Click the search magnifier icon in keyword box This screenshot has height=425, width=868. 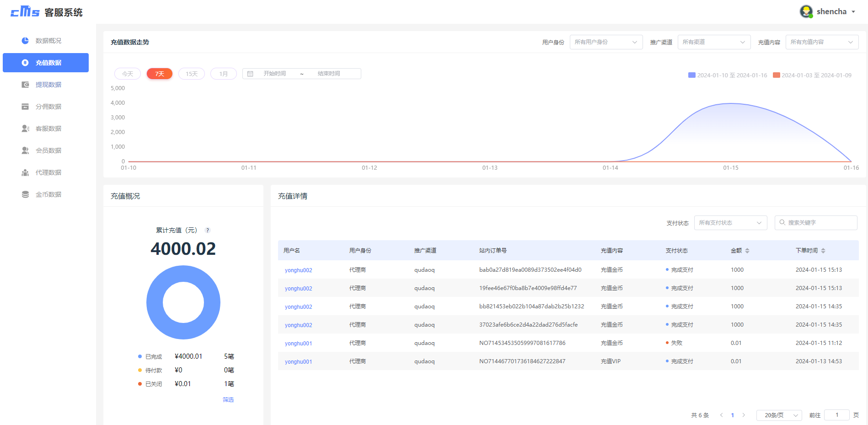coord(782,222)
